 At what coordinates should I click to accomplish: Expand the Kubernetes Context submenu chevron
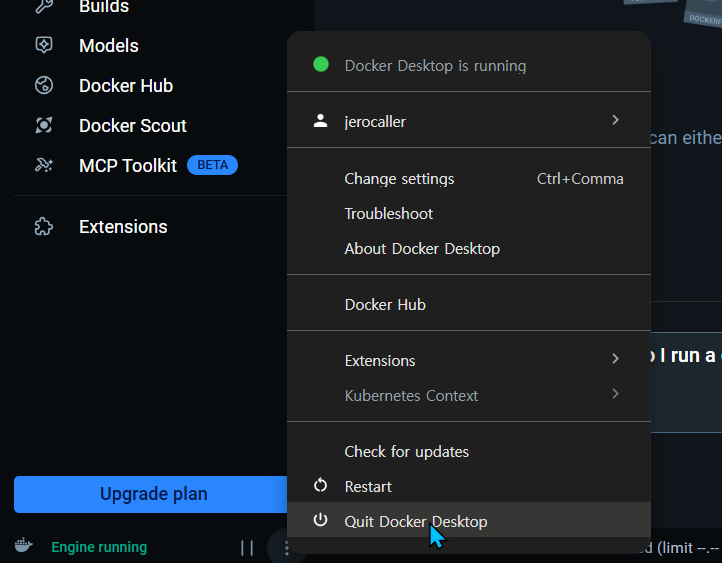(x=615, y=394)
